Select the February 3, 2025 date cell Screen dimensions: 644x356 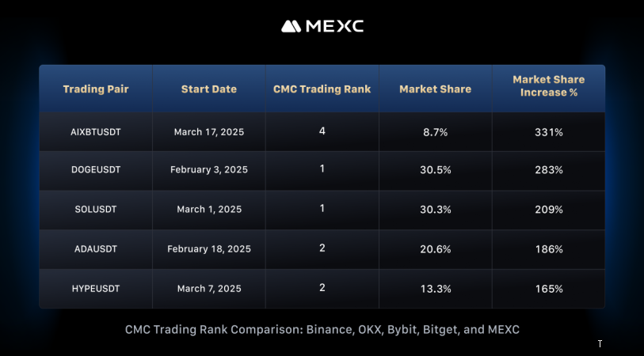click(209, 170)
